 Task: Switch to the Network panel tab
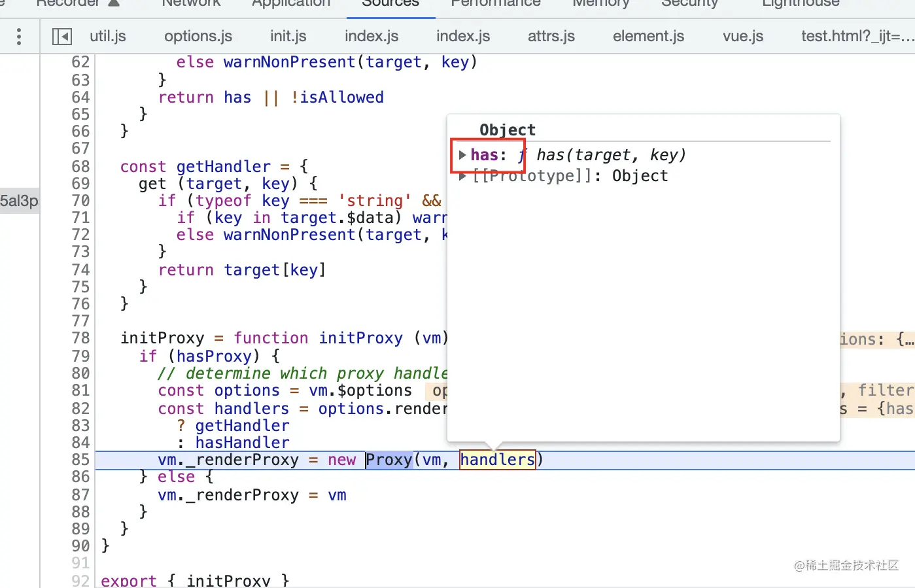coord(191,3)
